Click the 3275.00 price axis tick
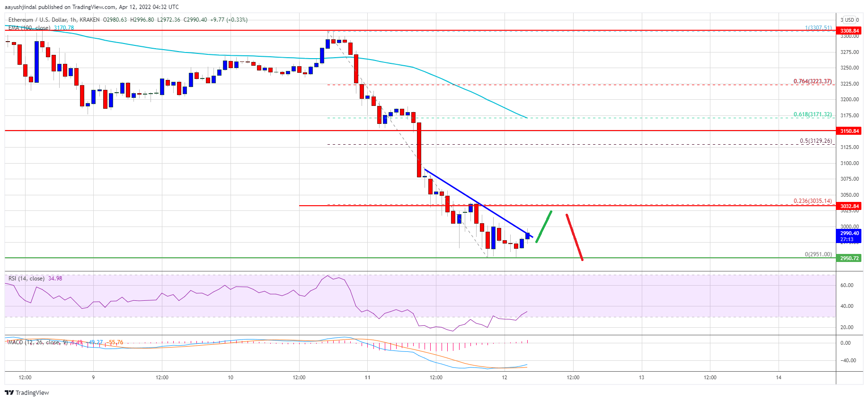The width and height of the screenshot is (868, 401). pos(850,52)
